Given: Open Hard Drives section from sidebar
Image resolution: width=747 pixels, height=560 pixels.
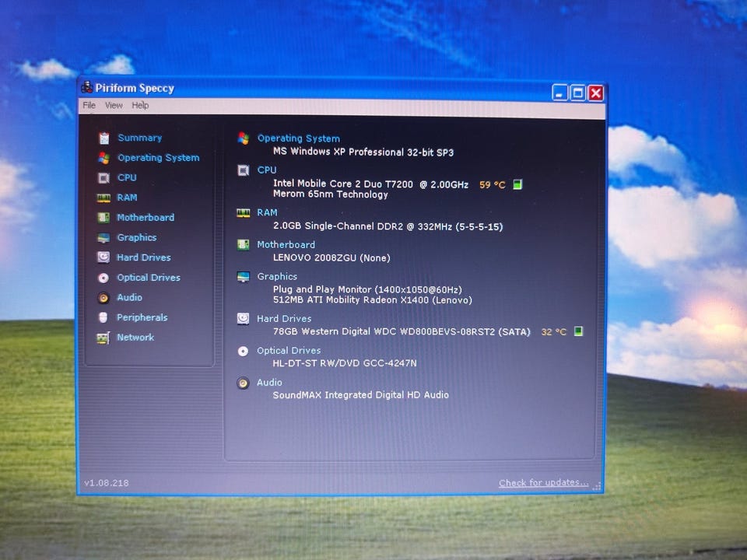Looking at the screenshot, I should pyautogui.click(x=144, y=257).
